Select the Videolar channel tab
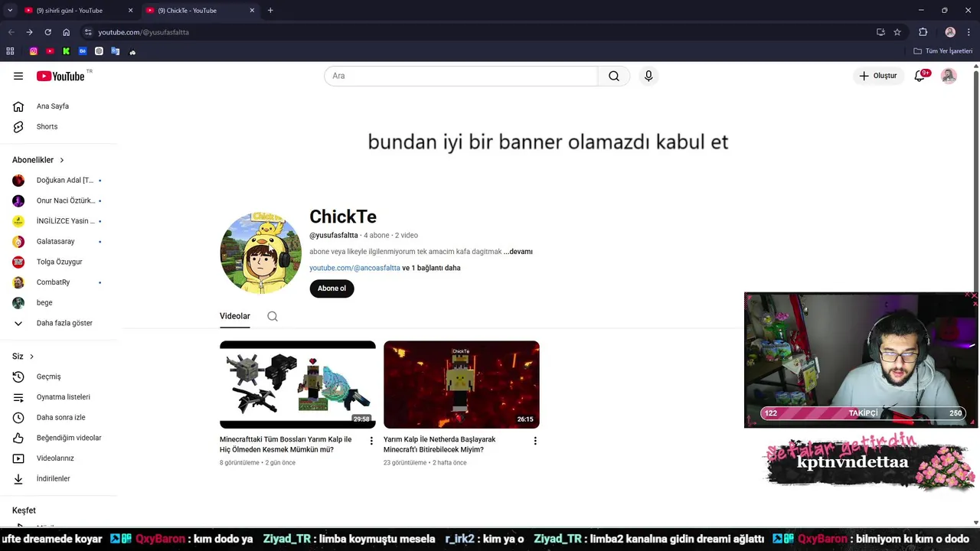Image resolution: width=980 pixels, height=551 pixels. coord(235,316)
